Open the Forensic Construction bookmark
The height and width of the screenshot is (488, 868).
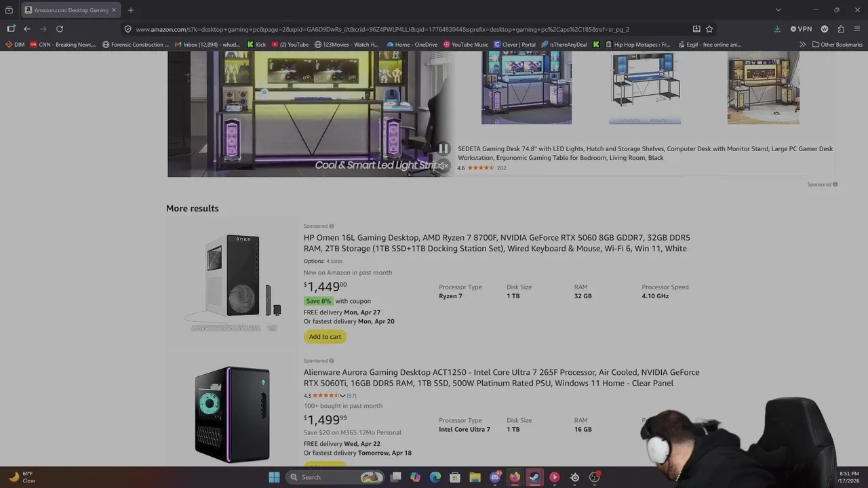pyautogui.click(x=136, y=45)
